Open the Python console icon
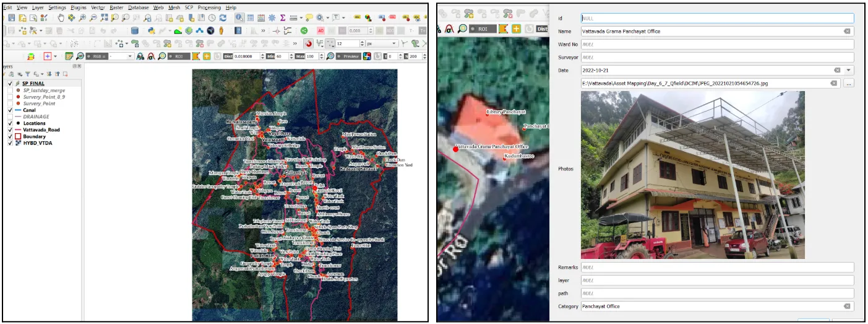 coord(151,30)
